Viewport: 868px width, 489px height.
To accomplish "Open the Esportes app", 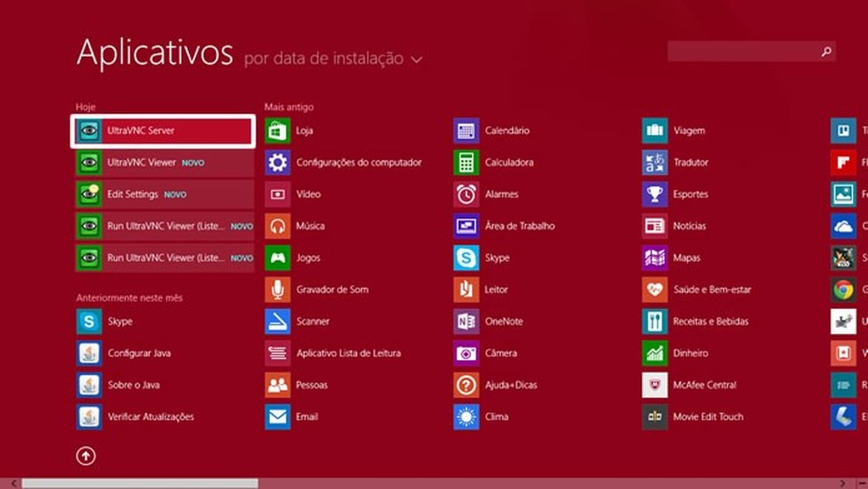I will pyautogui.click(x=676, y=194).
